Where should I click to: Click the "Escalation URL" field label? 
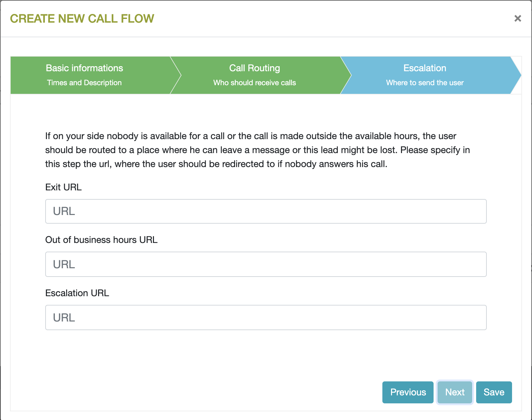pyautogui.click(x=77, y=293)
